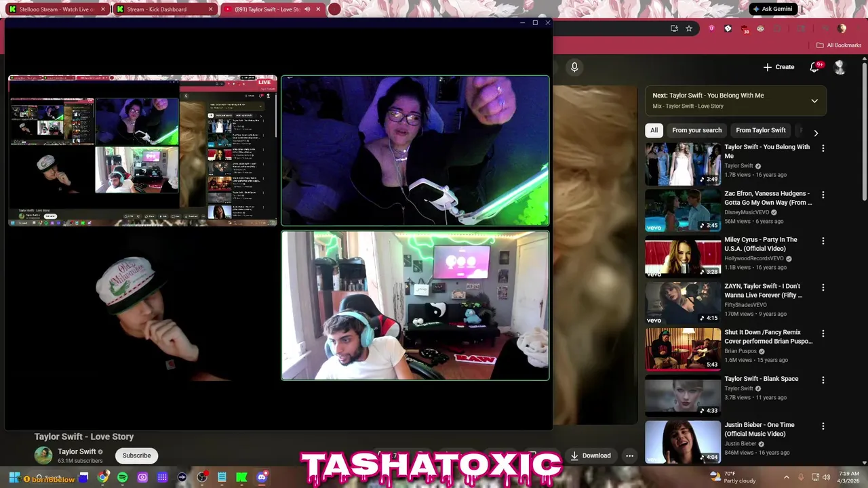Click the Chrome profile avatar
Viewport: 868px width, 488px height.
tap(842, 28)
